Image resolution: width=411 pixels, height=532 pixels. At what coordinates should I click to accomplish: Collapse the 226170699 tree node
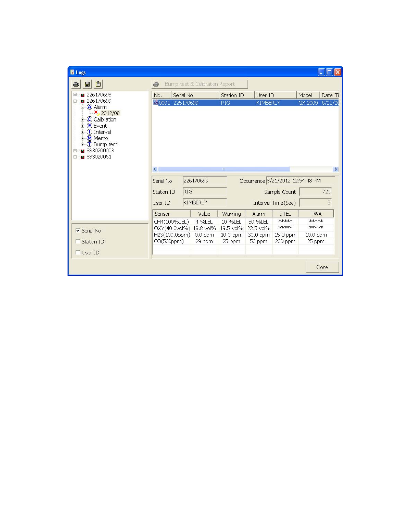75,101
